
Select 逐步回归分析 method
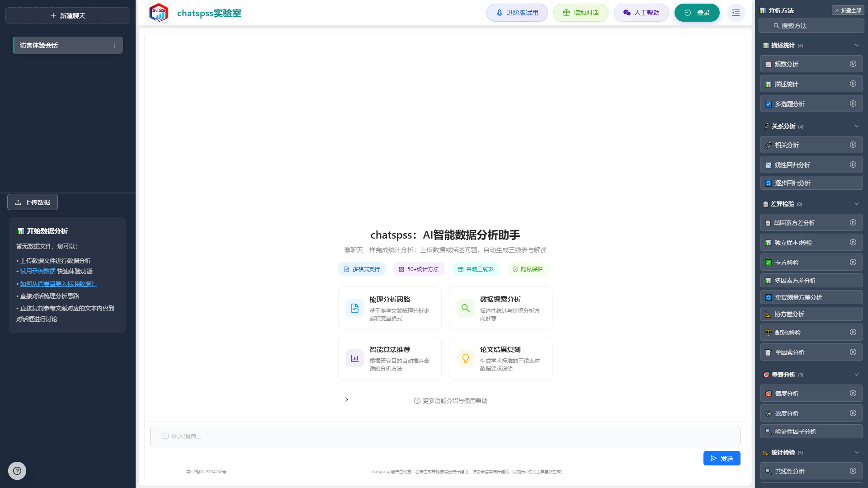(x=811, y=183)
